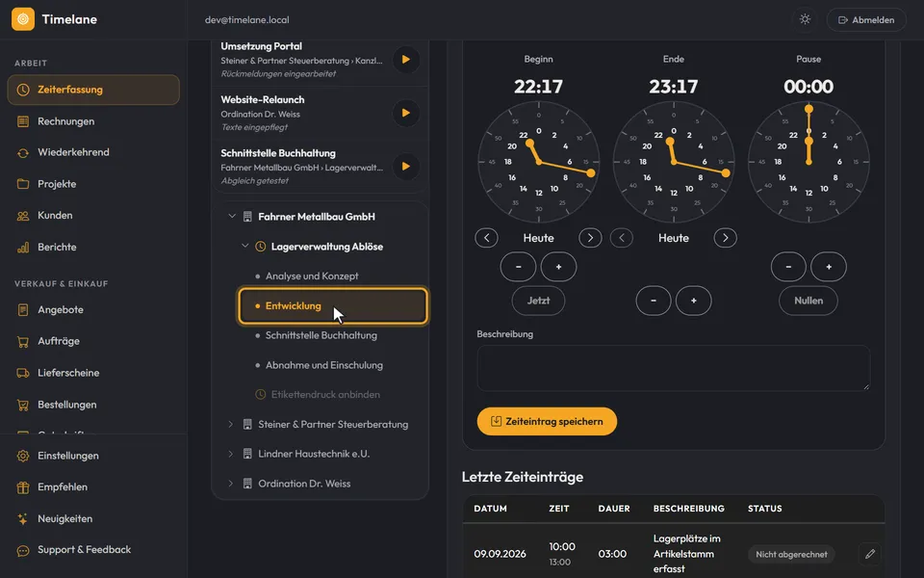924x578 pixels.
Task: Click Zeiteintrag speichern button
Action: pos(547,421)
